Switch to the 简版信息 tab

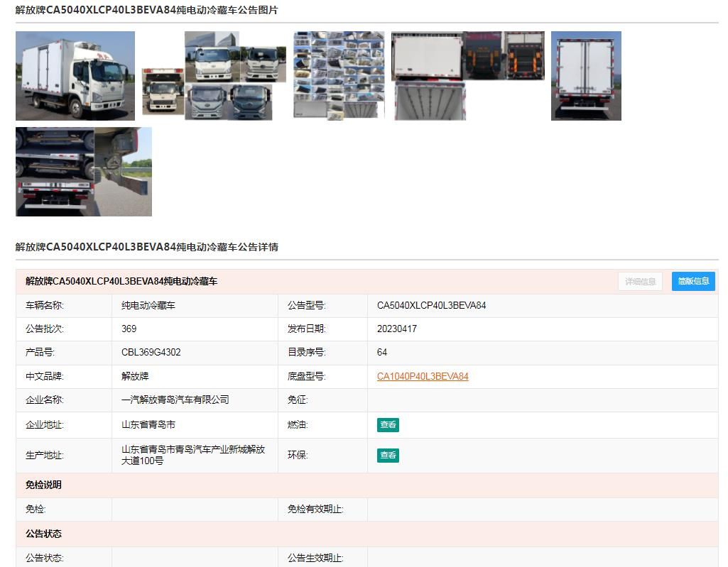tap(693, 282)
